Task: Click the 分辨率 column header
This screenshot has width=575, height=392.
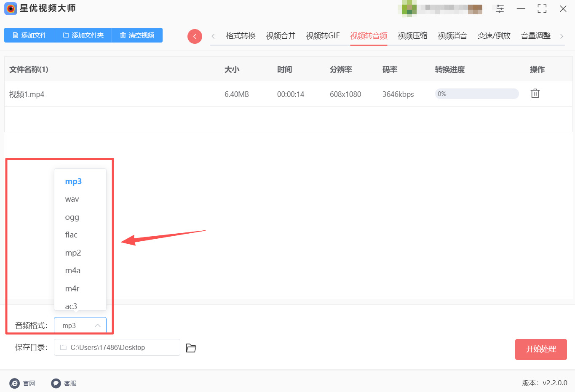Action: [341, 69]
